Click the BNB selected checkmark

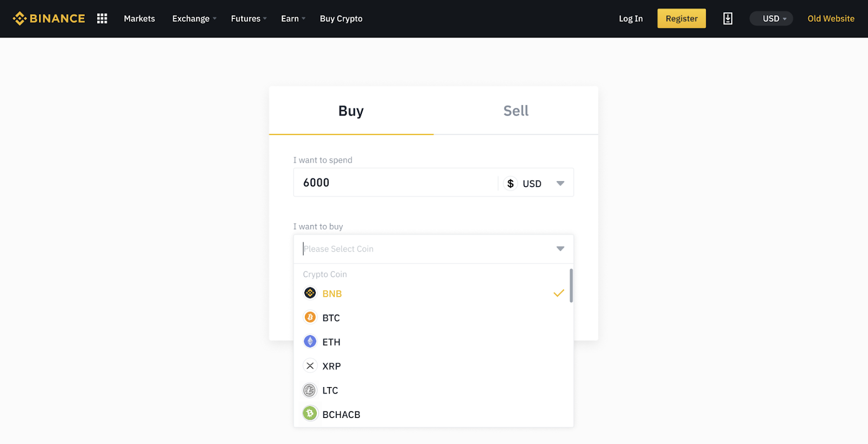[x=559, y=293]
